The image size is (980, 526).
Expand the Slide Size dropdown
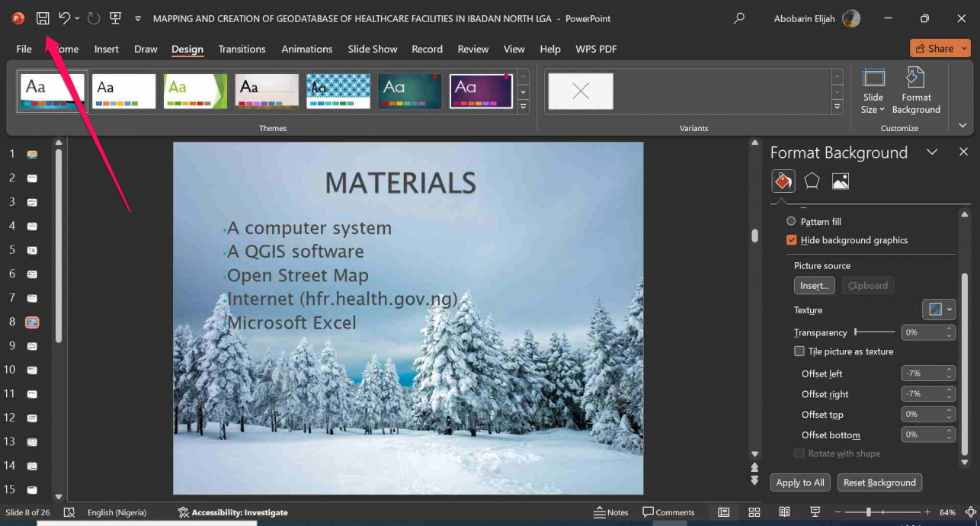pos(873,91)
